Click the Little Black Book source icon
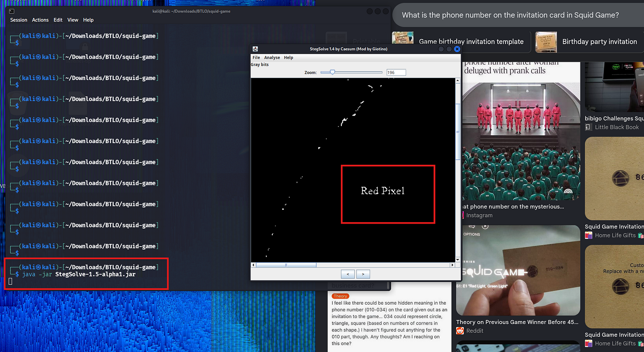 tap(588, 127)
